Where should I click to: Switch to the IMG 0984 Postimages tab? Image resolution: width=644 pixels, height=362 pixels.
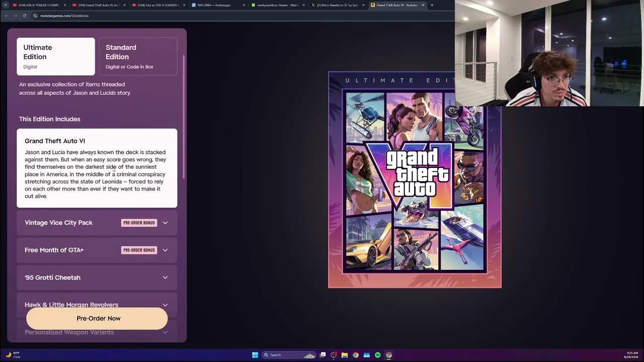[218, 5]
